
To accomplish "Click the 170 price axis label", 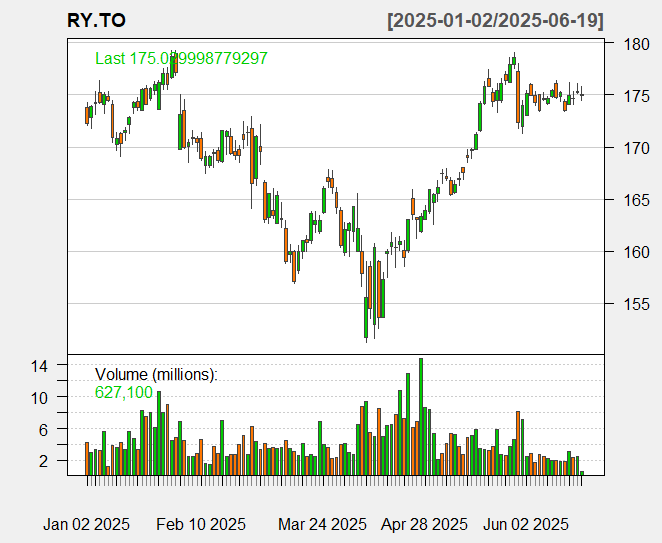I will point(636,148).
